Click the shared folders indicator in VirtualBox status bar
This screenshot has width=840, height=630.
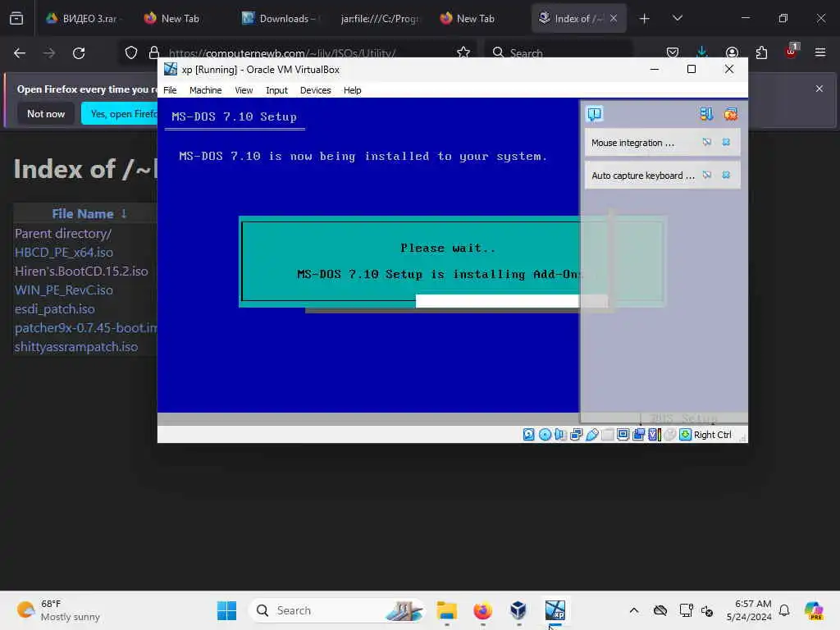coord(608,435)
